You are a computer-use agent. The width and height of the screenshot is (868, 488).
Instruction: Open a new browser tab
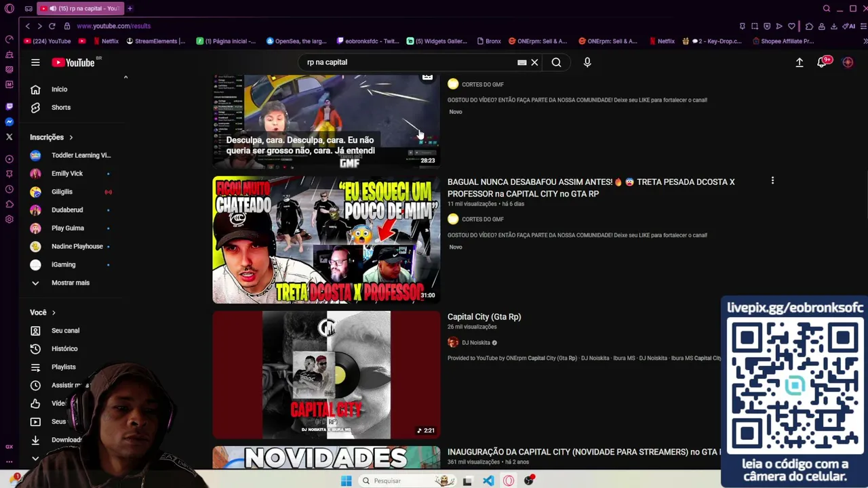click(x=130, y=9)
